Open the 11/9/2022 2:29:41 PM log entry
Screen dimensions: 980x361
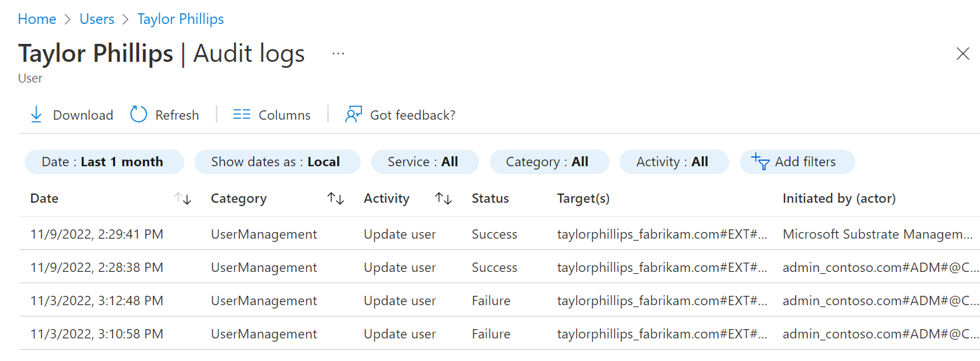point(96,234)
